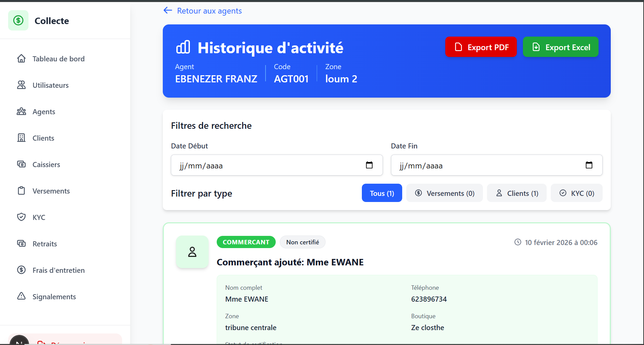Click the Collecte dollar logo
Image resolution: width=644 pixels, height=345 pixels.
pyautogui.click(x=18, y=20)
